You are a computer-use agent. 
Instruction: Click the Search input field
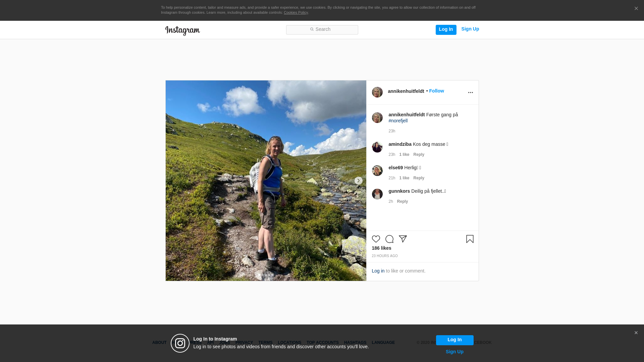(x=322, y=29)
